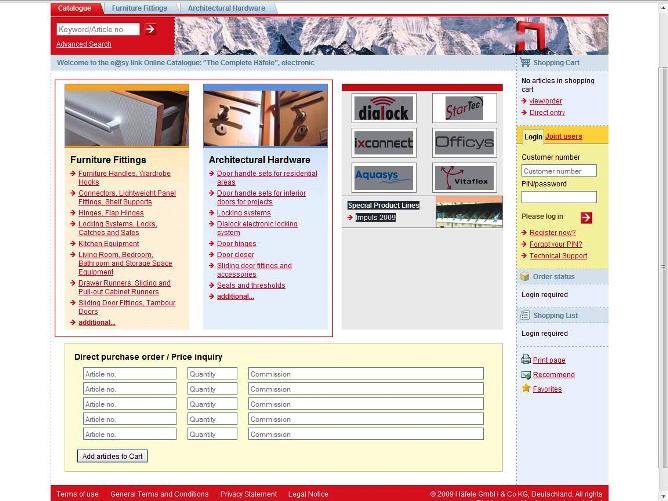Click additional link under Architectural Hardware
668x501 pixels.
[235, 296]
